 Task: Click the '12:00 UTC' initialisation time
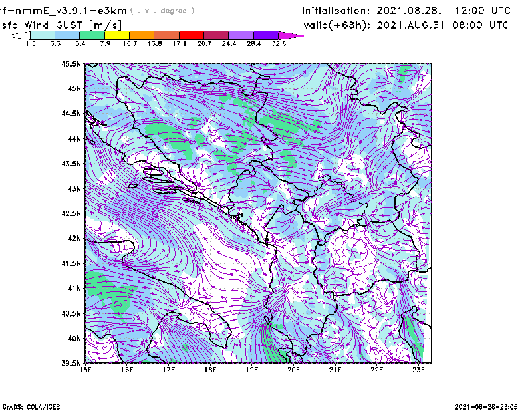(x=483, y=11)
